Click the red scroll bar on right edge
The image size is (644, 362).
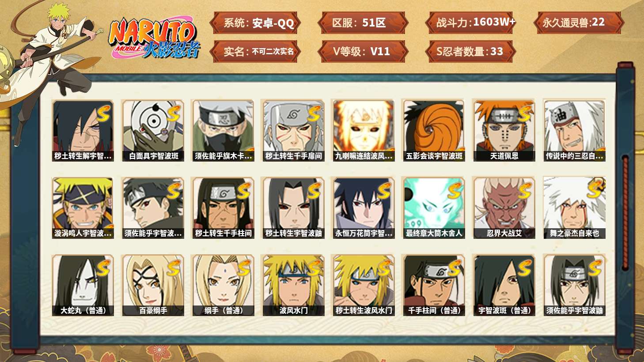625,212
